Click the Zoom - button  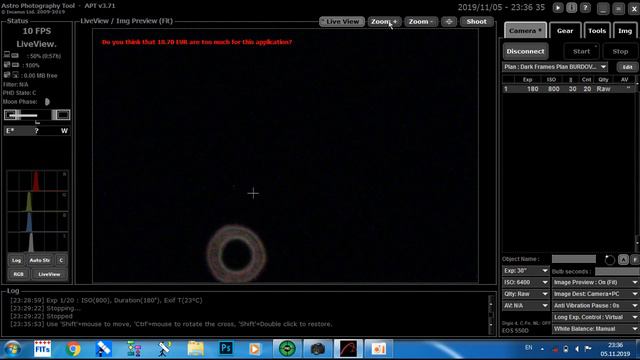point(421,22)
